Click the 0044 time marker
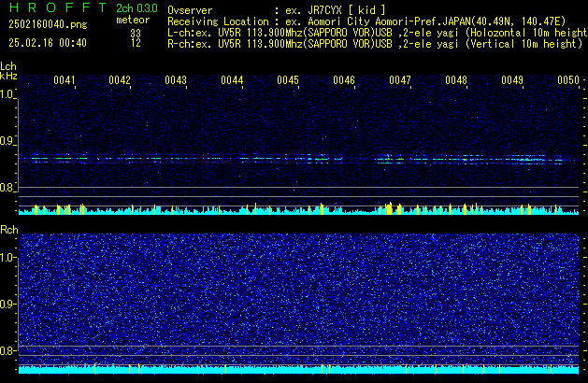 click(x=232, y=80)
